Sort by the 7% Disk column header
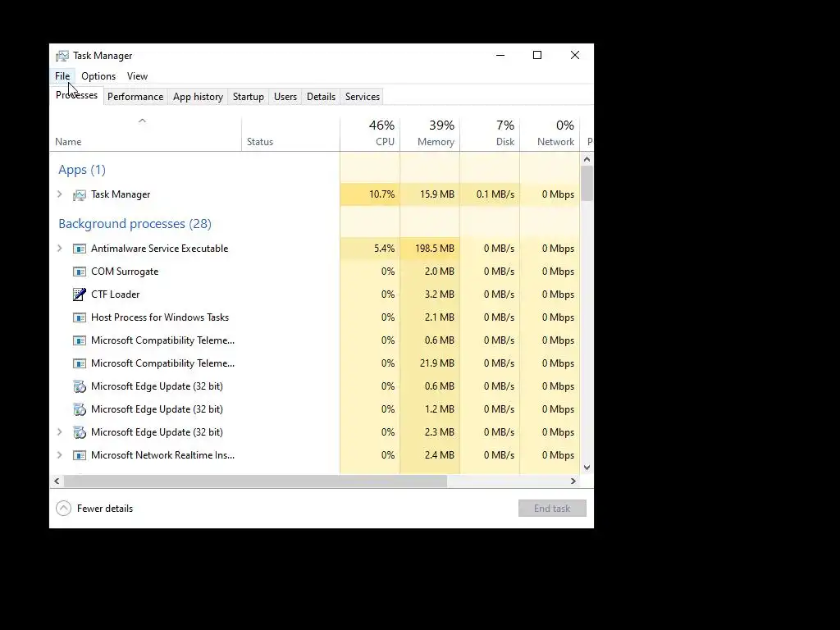840x630 pixels. [491, 134]
